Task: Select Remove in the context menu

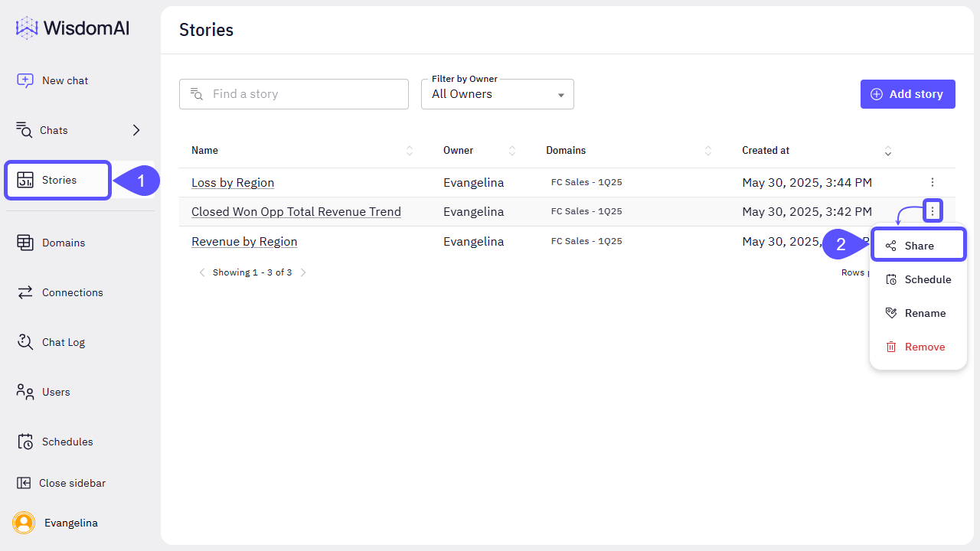Action: pos(919,347)
